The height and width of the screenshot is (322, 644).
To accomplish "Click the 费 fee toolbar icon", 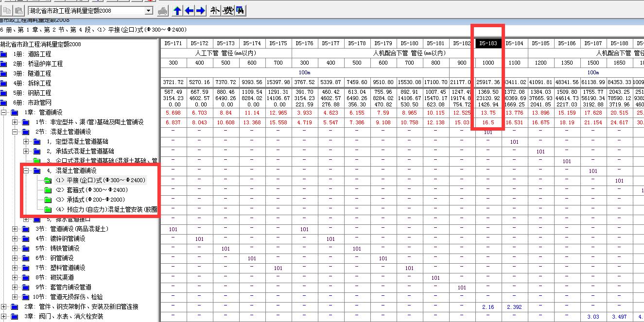I will 227,11.
